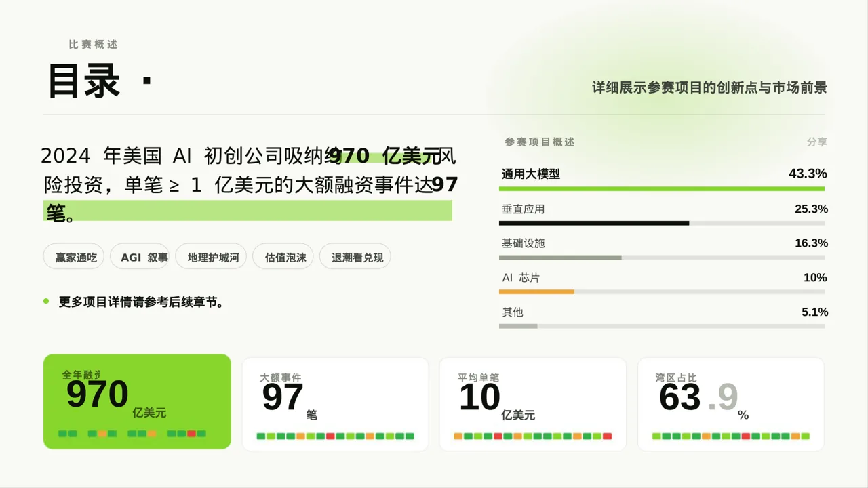Click the 43.3% value
Viewport: 868px width, 488px height.
coord(808,174)
